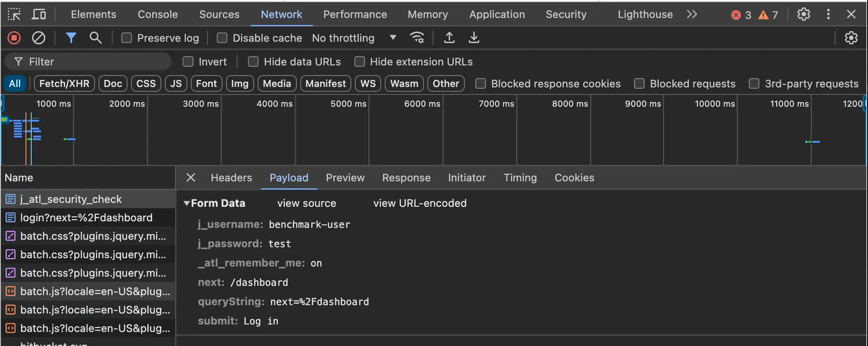
Task: Open network search magnifier
Action: pyautogui.click(x=95, y=38)
